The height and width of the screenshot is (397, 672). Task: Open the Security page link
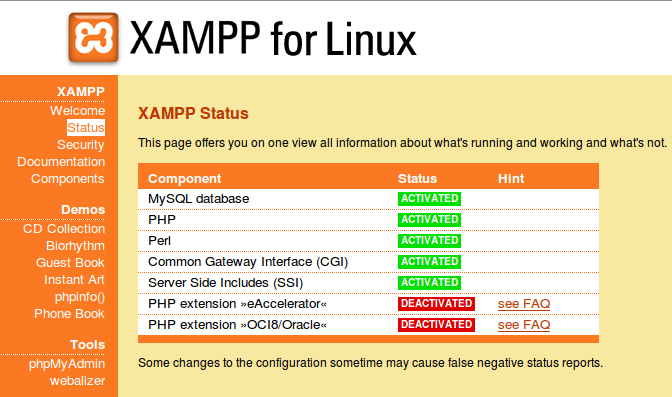point(81,145)
